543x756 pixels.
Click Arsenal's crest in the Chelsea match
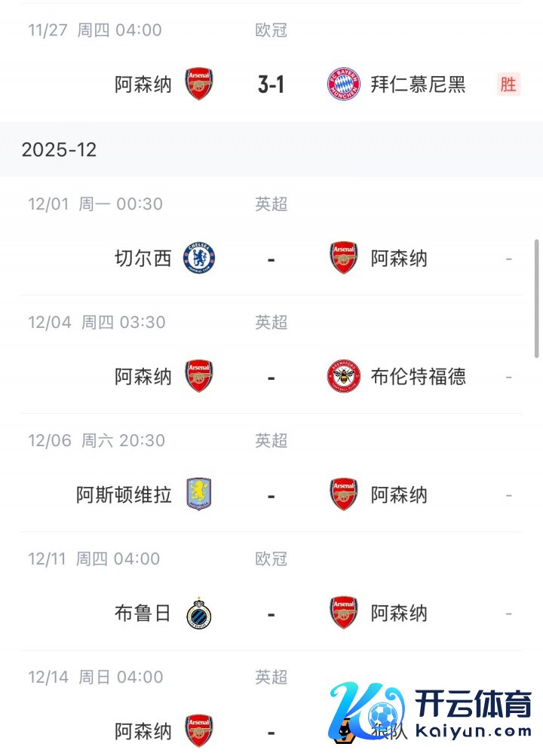[x=344, y=259]
